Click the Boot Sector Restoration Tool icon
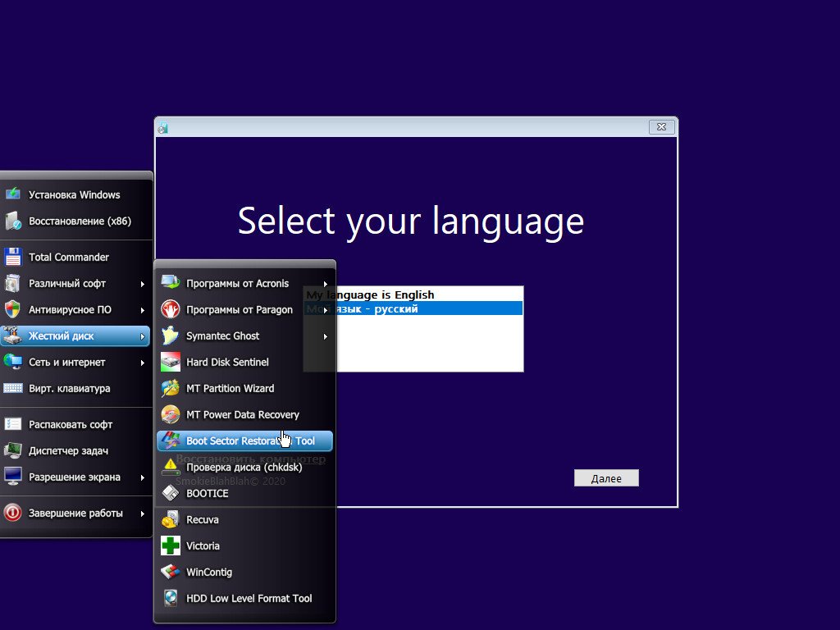Viewport: 840px width, 630px height. click(x=171, y=441)
